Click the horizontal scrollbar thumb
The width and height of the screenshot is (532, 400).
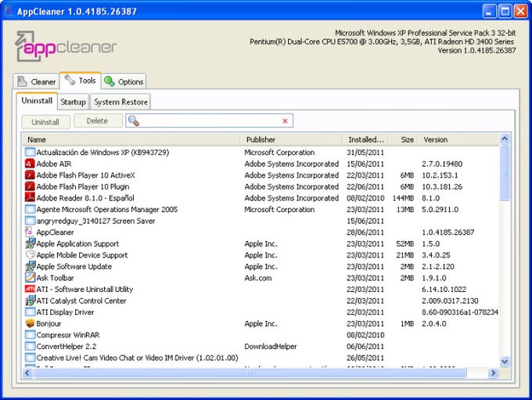pyautogui.click(x=250, y=373)
